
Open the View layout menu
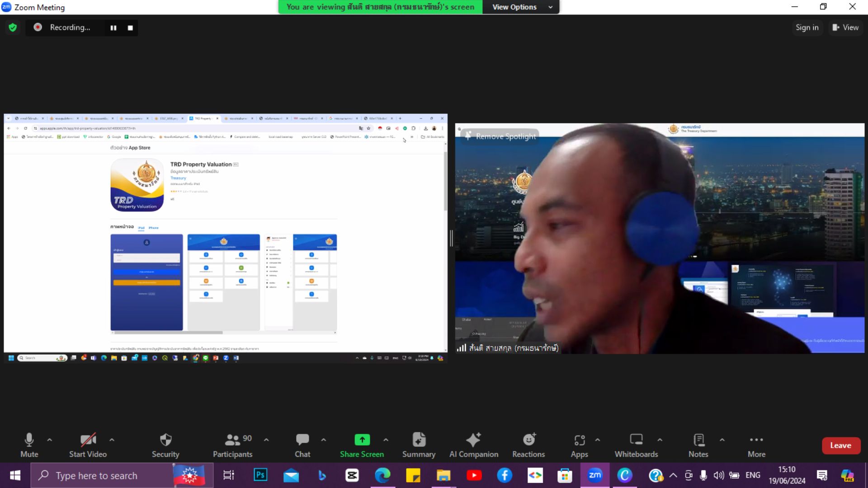pyautogui.click(x=845, y=28)
